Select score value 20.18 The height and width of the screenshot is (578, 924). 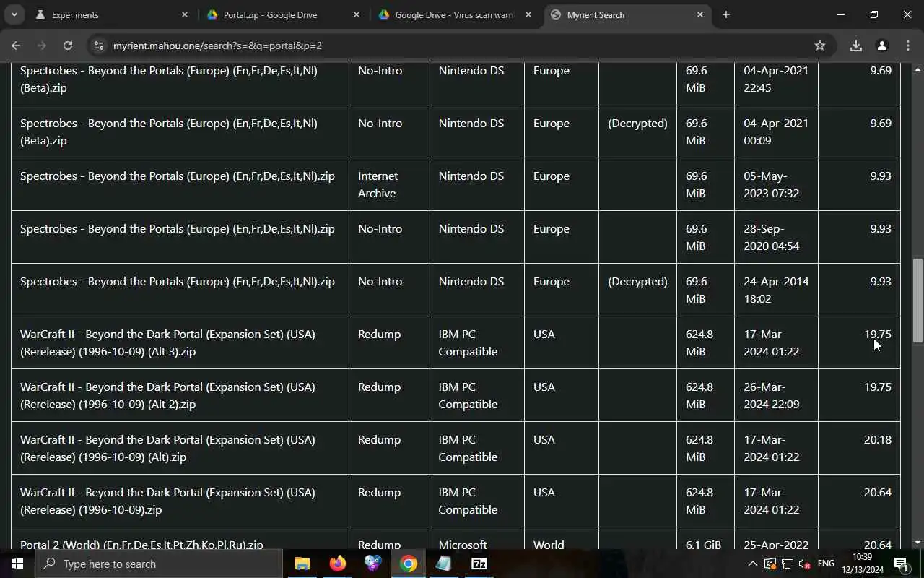877,439
